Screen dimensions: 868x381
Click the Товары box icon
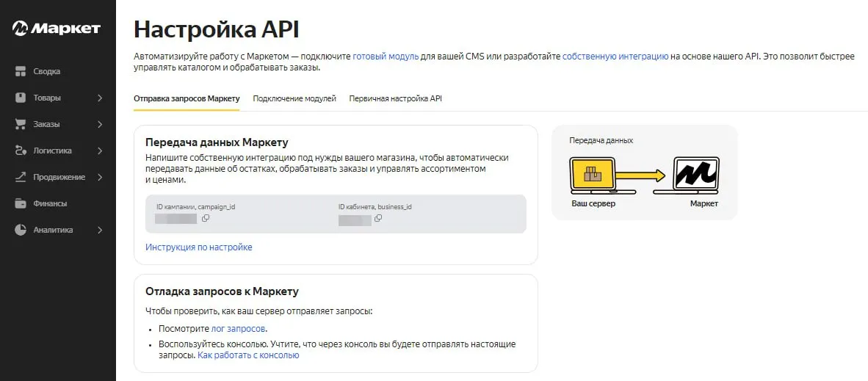click(21, 98)
